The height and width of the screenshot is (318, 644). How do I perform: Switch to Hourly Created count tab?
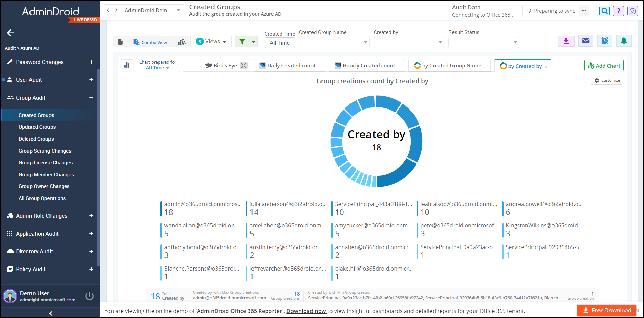tap(366, 65)
